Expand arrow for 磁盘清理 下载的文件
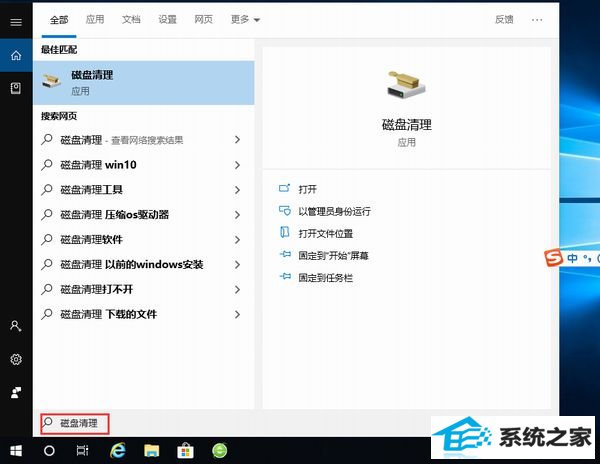The height and width of the screenshot is (464, 600). click(x=237, y=314)
